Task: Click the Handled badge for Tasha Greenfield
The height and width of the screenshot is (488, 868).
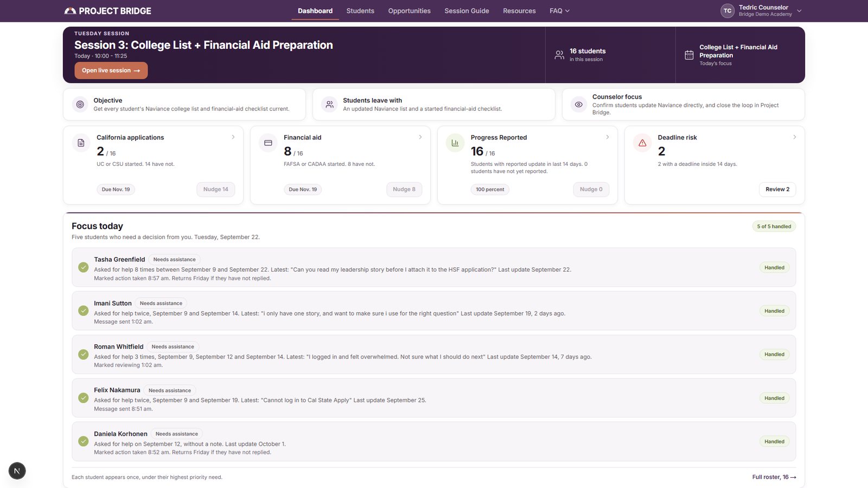Action: (774, 267)
